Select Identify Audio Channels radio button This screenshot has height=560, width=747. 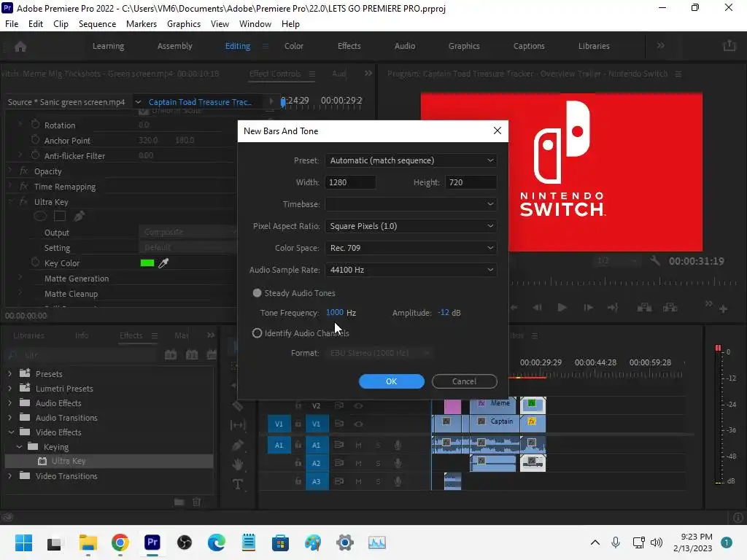[257, 332]
